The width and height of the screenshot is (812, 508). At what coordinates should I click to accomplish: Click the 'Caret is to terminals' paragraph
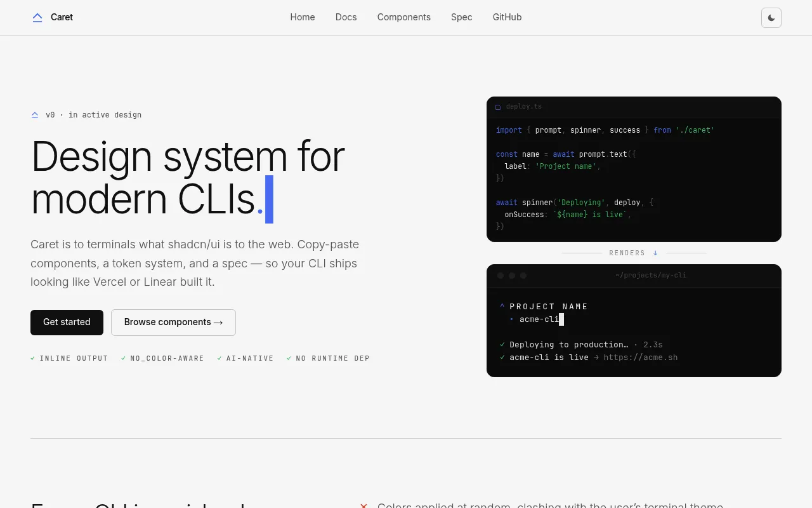195,263
